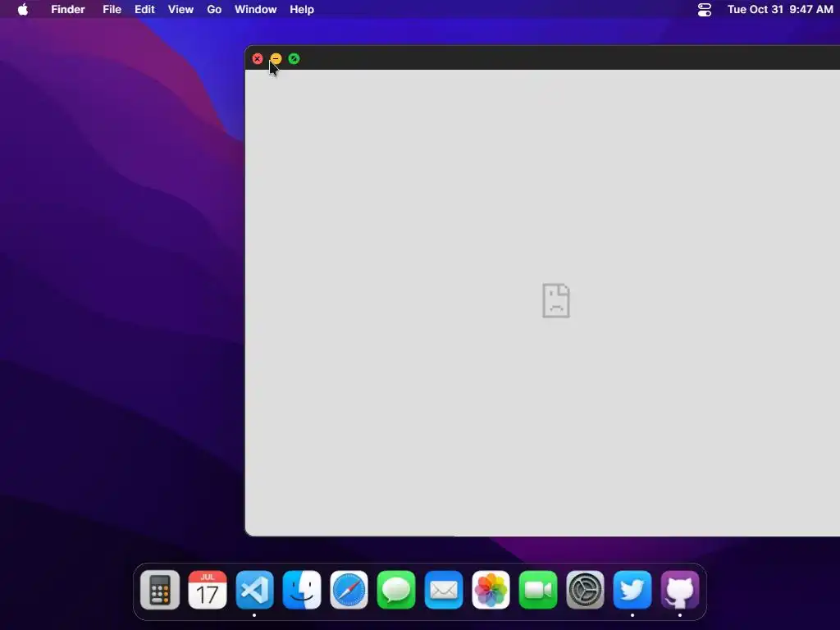Close the window with the red button
Image resolution: width=840 pixels, height=630 pixels.
258,59
